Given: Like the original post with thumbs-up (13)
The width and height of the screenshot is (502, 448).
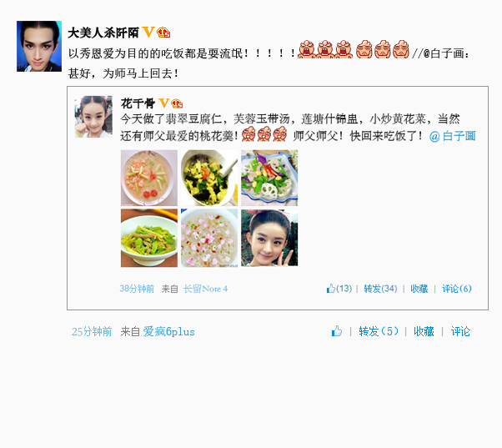Looking at the screenshot, I should point(339,289).
